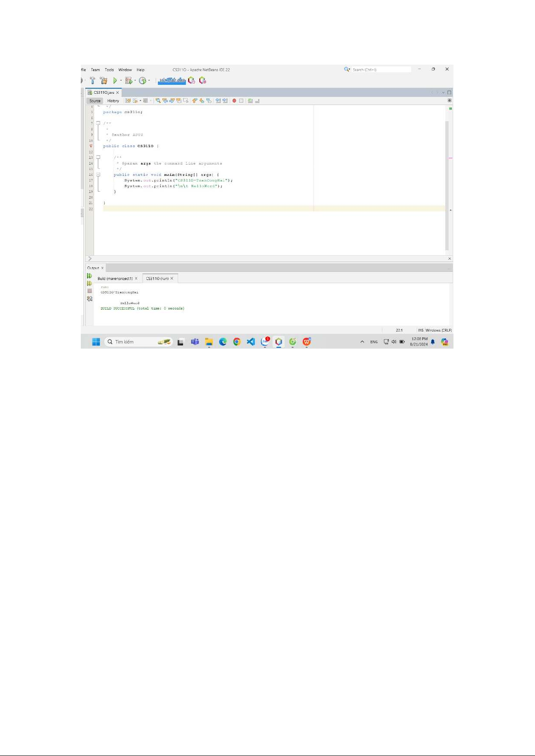Click Clean and Build Project icon
535x756 pixels.
click(x=104, y=81)
